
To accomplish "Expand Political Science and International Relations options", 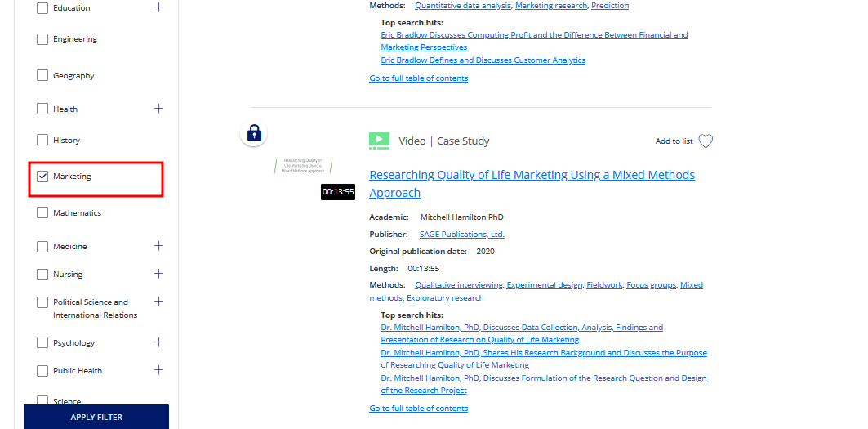I will coord(158,302).
